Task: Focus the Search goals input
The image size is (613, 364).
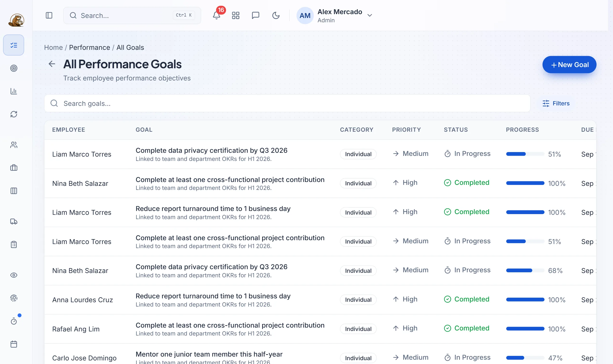Action: click(287, 103)
